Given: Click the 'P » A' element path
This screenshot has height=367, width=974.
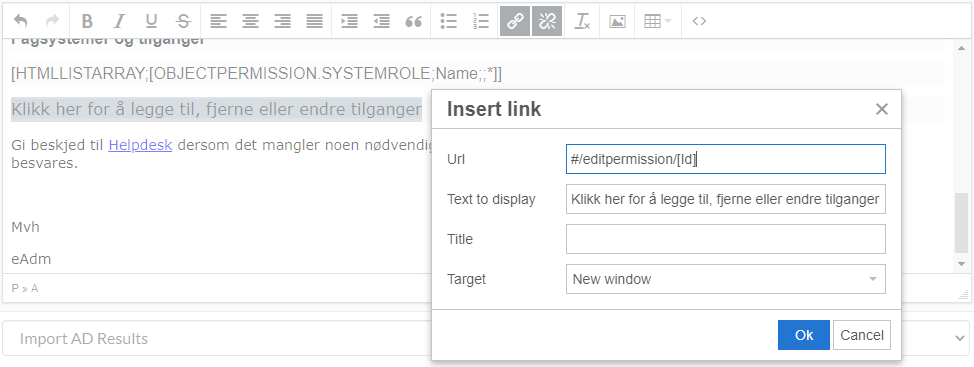Looking at the screenshot, I should coord(25,289).
